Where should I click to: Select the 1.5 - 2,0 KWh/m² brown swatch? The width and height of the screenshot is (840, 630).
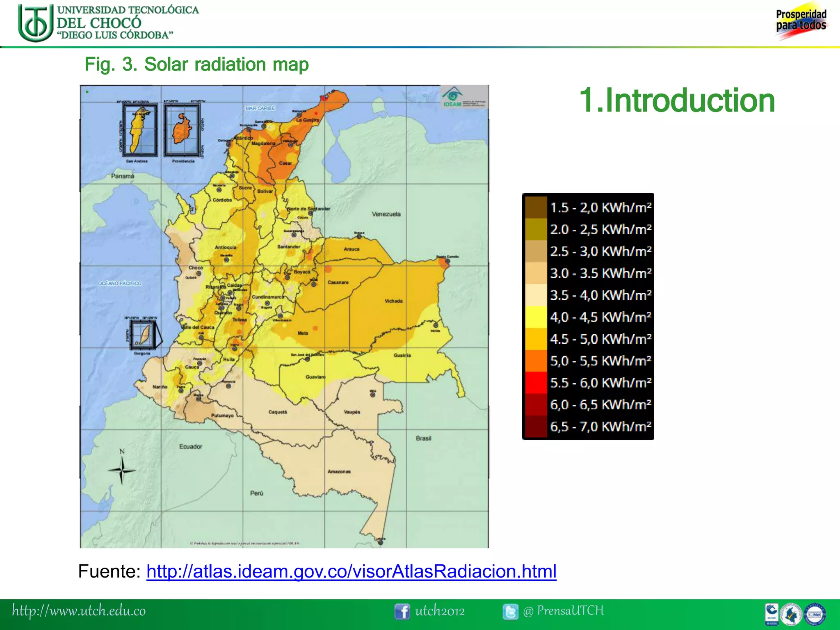click(536, 208)
